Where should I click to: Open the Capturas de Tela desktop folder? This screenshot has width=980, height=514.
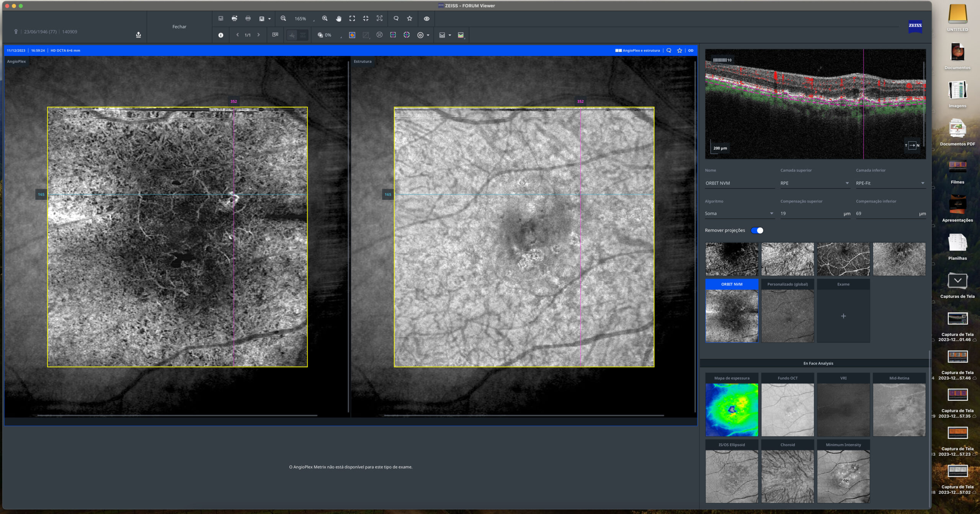pyautogui.click(x=957, y=285)
